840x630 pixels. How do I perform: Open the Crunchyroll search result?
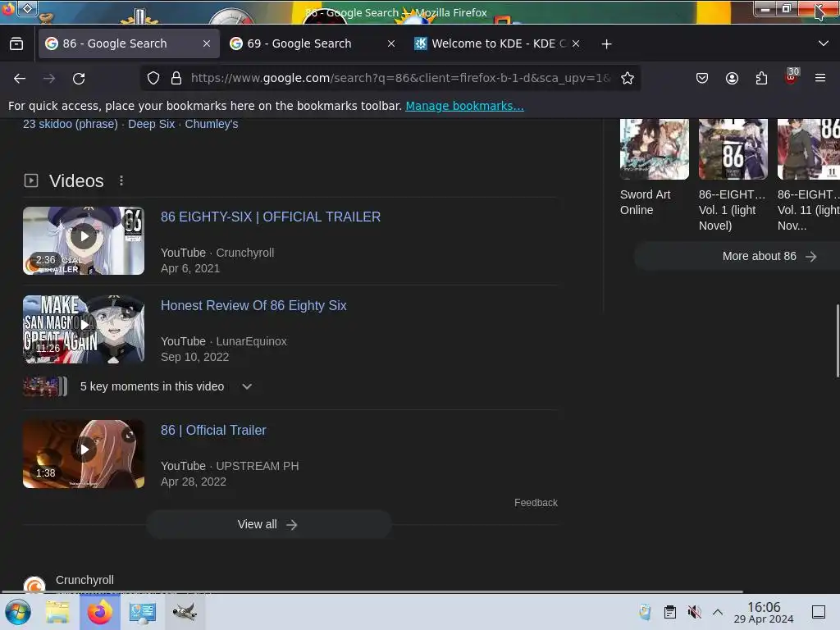point(84,580)
